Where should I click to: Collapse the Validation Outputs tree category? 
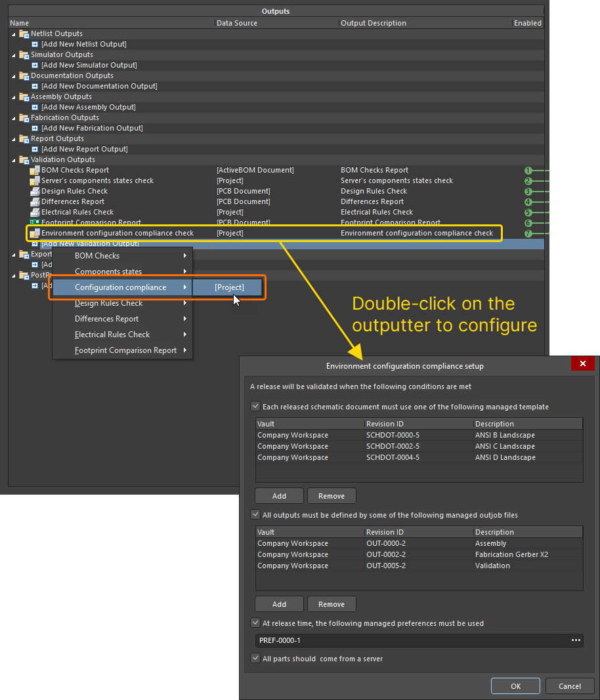click(14, 159)
